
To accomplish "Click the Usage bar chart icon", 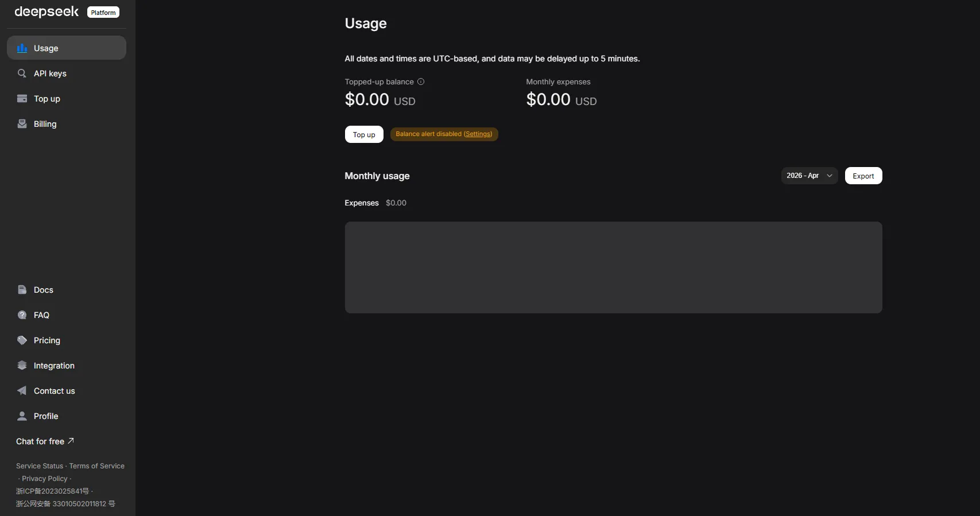I will pyautogui.click(x=22, y=48).
